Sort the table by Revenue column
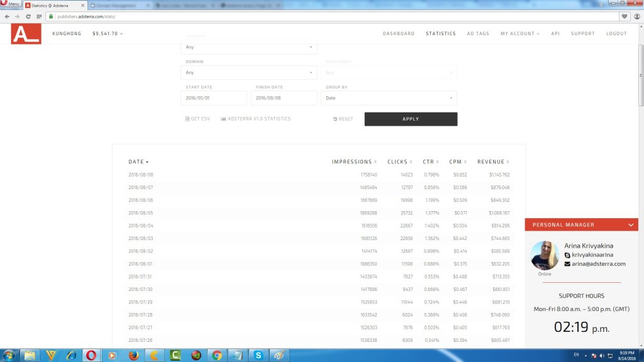The image size is (644, 362). tap(492, 162)
